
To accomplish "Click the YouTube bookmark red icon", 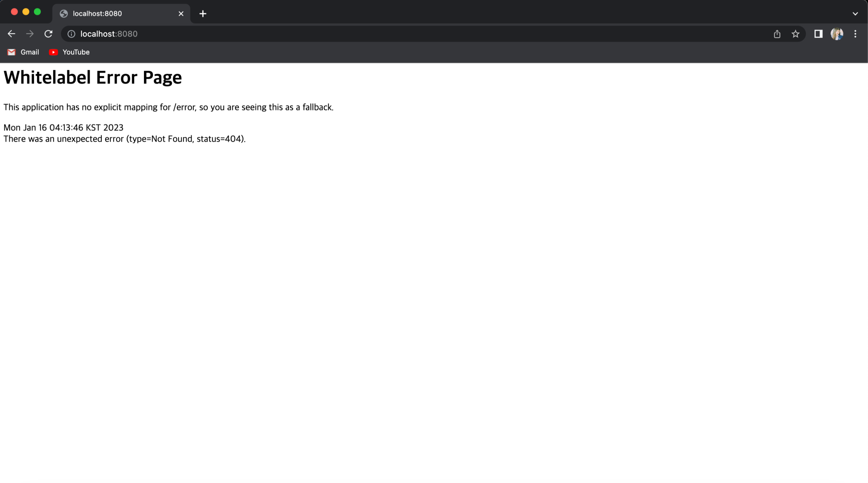I will pos(53,52).
